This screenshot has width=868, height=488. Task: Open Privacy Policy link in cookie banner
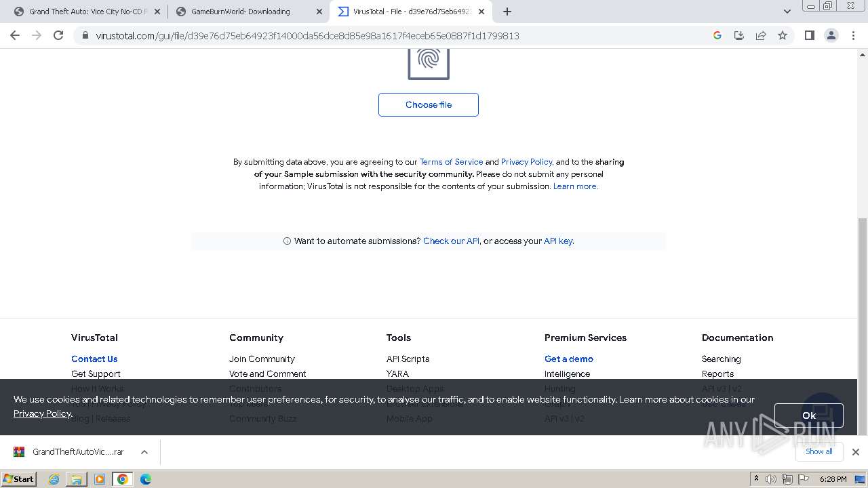(x=42, y=413)
